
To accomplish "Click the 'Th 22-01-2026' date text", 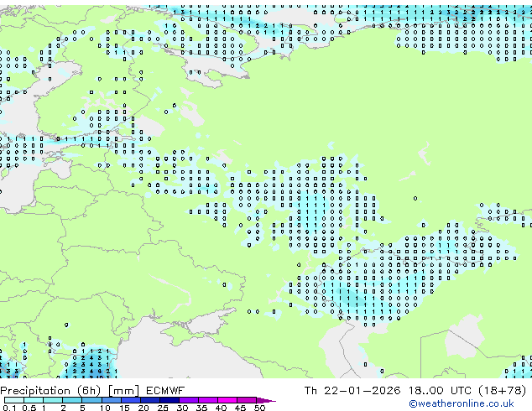I will pos(352,391).
